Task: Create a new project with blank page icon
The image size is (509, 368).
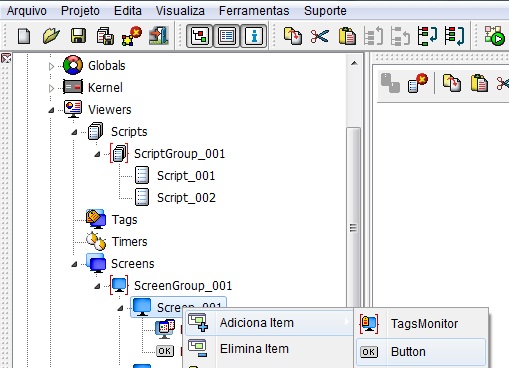Action: pyautogui.click(x=24, y=36)
